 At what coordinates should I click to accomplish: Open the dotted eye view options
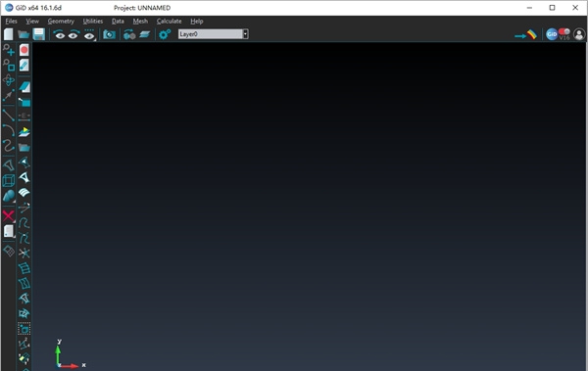tap(89, 35)
